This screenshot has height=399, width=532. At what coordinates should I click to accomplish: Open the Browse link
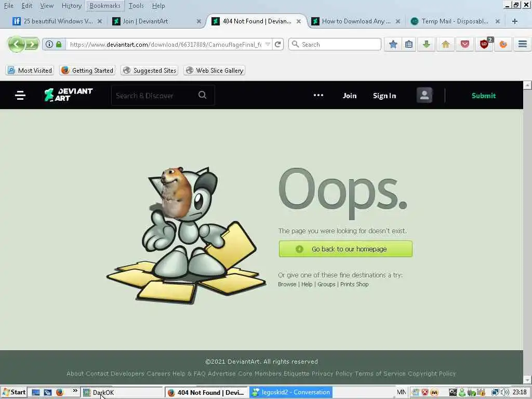tap(287, 284)
